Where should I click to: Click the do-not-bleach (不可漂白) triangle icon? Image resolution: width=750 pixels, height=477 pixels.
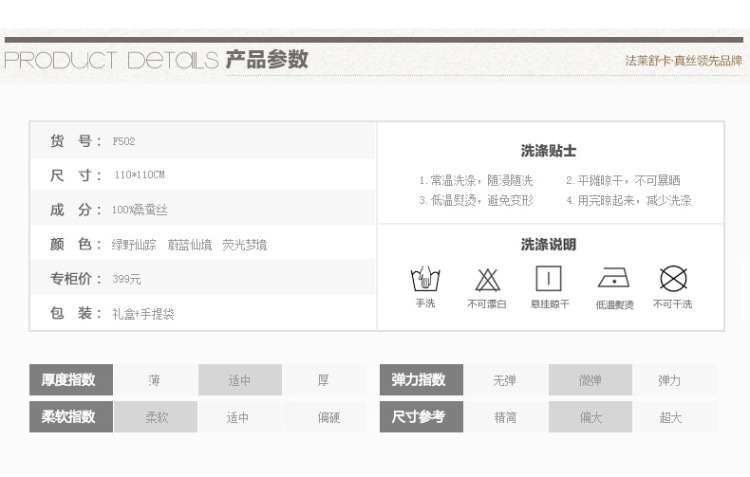[x=487, y=279]
